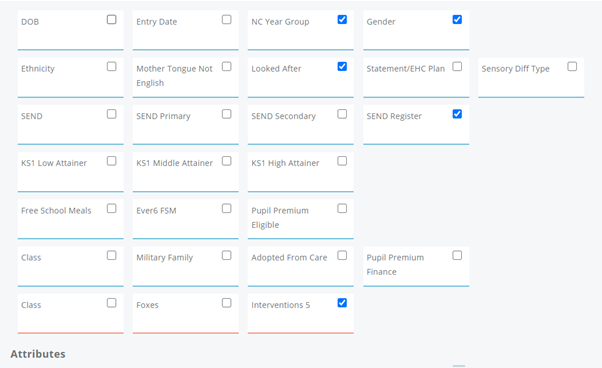Enable the Sensory Diff Type checkbox
The width and height of the screenshot is (602, 368).
[x=572, y=66]
